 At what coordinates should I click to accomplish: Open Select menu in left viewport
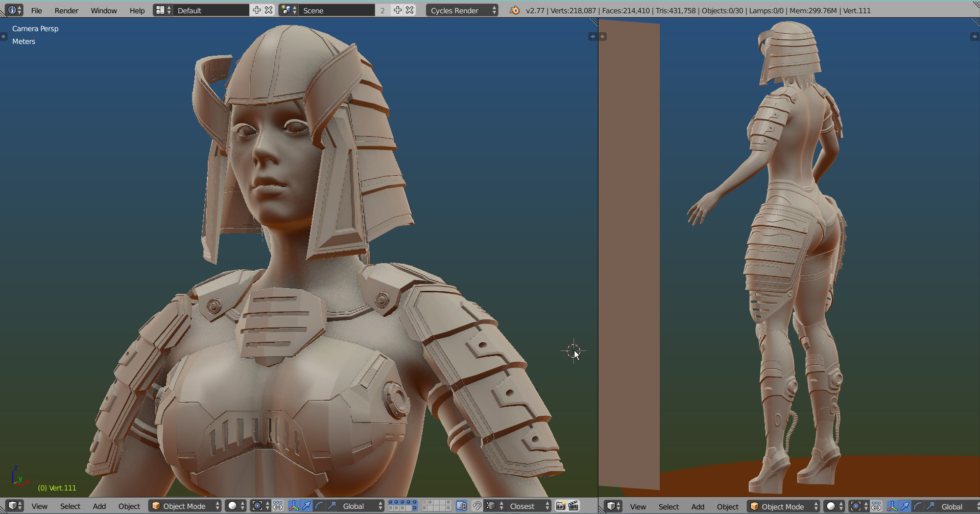(70, 506)
